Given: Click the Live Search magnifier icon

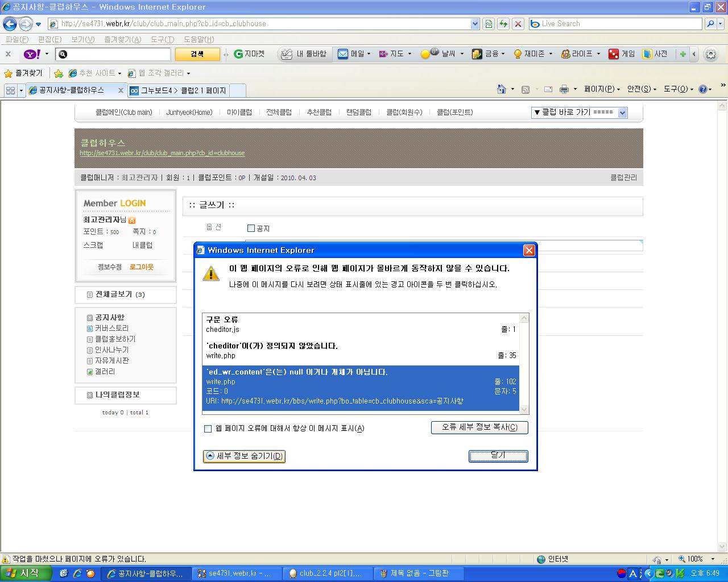Looking at the screenshot, I should click(x=710, y=24).
